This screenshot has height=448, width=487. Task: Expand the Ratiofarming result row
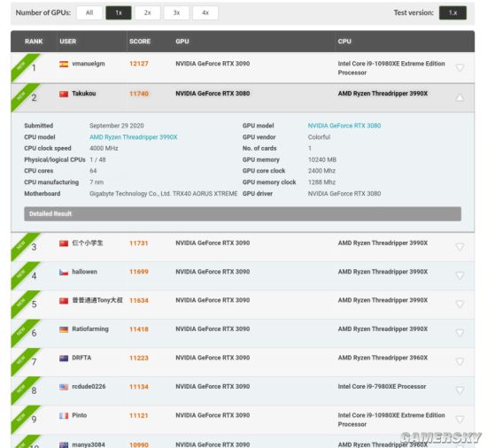460,333
